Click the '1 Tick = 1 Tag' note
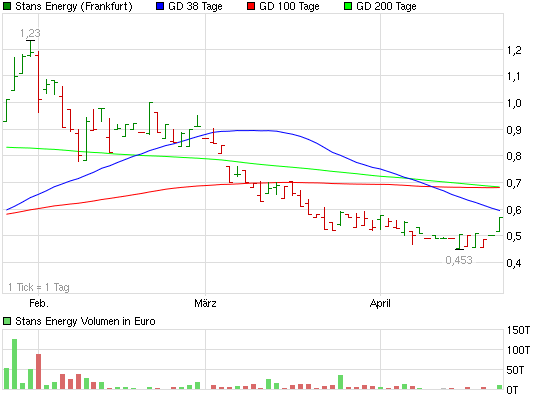The height and width of the screenshot is (398, 545). [39, 287]
